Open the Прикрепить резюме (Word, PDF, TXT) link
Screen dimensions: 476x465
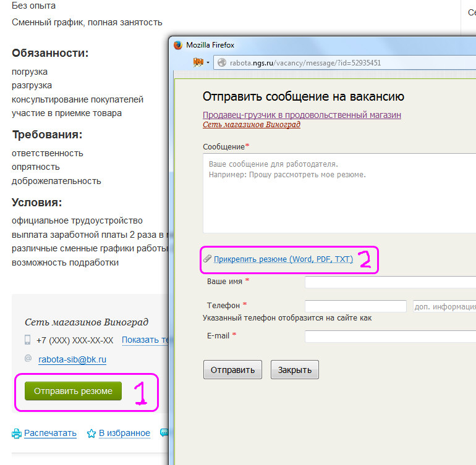click(x=284, y=259)
